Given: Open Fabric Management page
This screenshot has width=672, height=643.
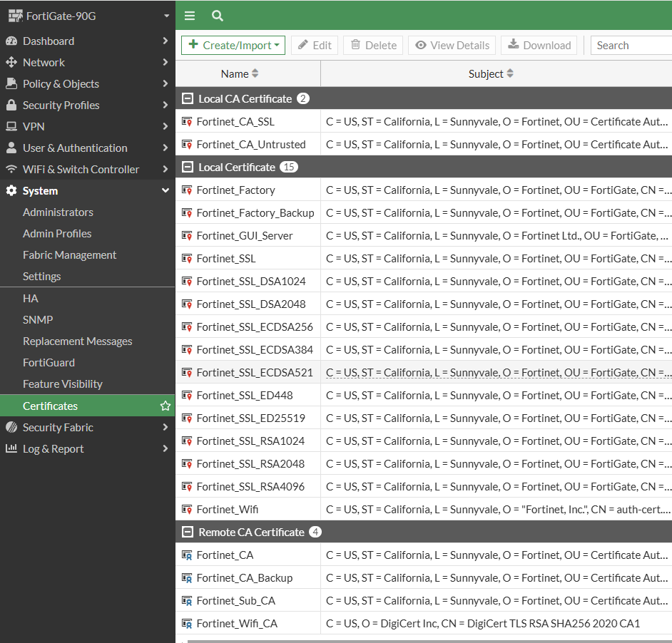Looking at the screenshot, I should pos(69,255).
